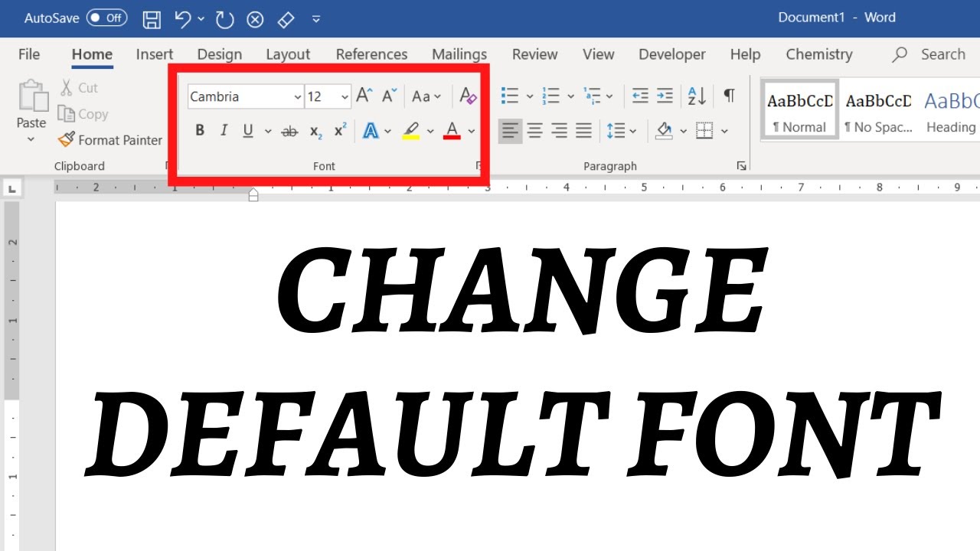Select the Strikethrough icon

click(290, 131)
